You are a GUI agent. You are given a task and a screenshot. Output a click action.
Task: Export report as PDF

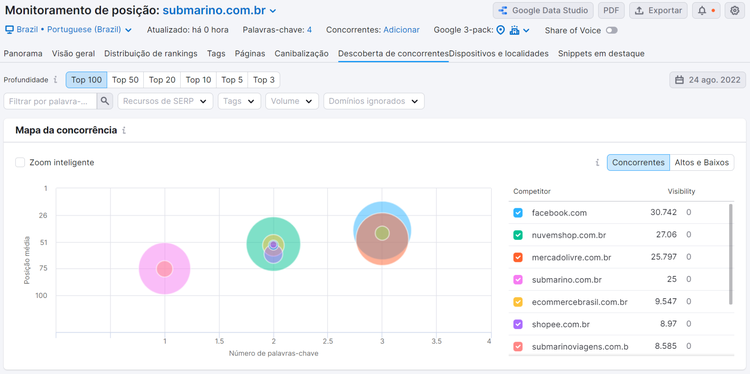tap(611, 11)
